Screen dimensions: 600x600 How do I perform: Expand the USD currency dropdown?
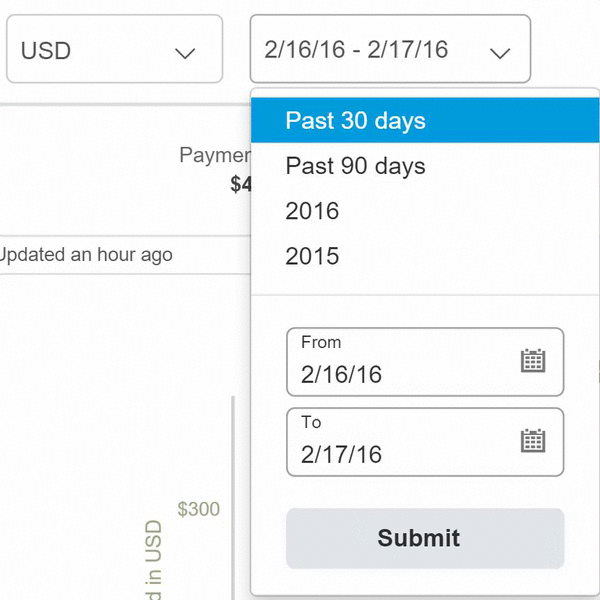pyautogui.click(x=114, y=49)
